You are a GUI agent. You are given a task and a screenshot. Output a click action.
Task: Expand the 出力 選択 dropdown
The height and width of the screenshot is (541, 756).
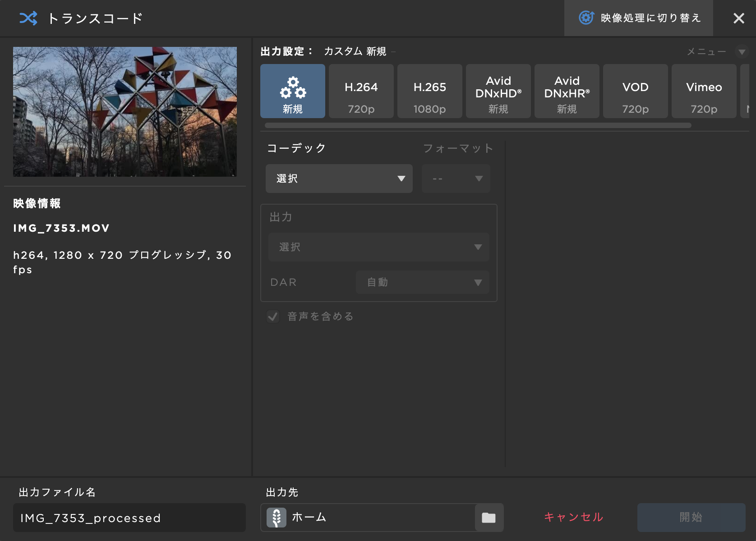tap(379, 247)
